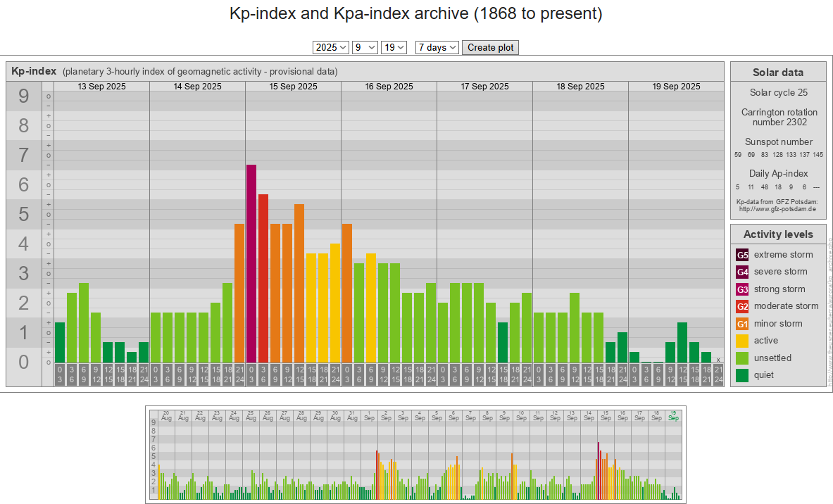Click the G3 strong storm legend badge
833x504 pixels.
[x=742, y=289]
